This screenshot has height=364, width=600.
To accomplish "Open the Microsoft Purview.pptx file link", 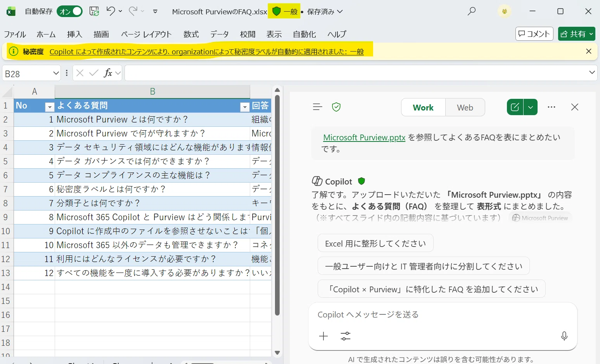I will 364,138.
